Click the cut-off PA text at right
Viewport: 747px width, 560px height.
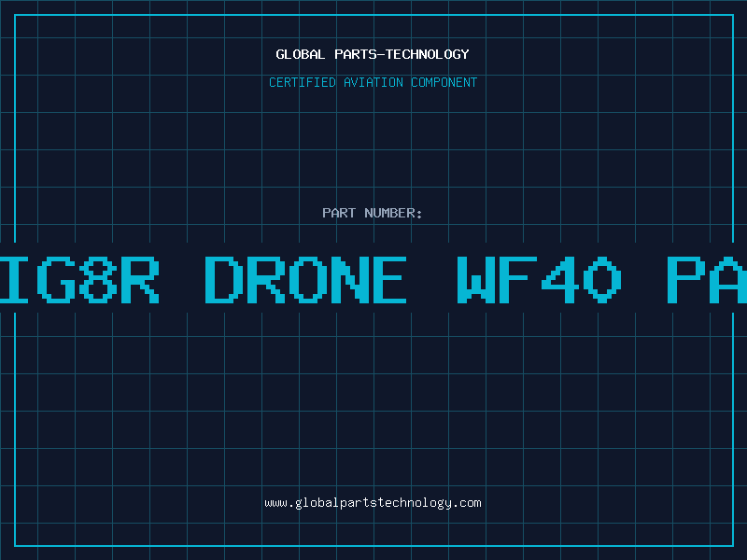pyautogui.click(x=707, y=280)
